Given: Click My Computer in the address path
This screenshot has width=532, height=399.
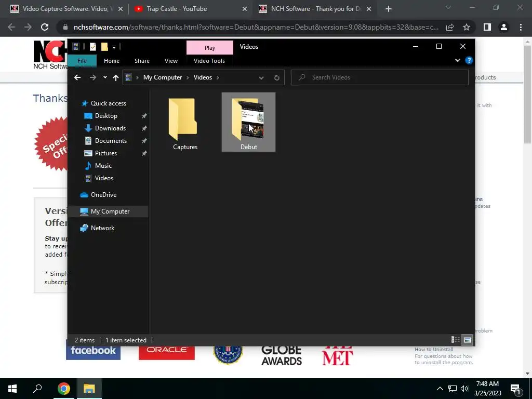Looking at the screenshot, I should [163, 77].
